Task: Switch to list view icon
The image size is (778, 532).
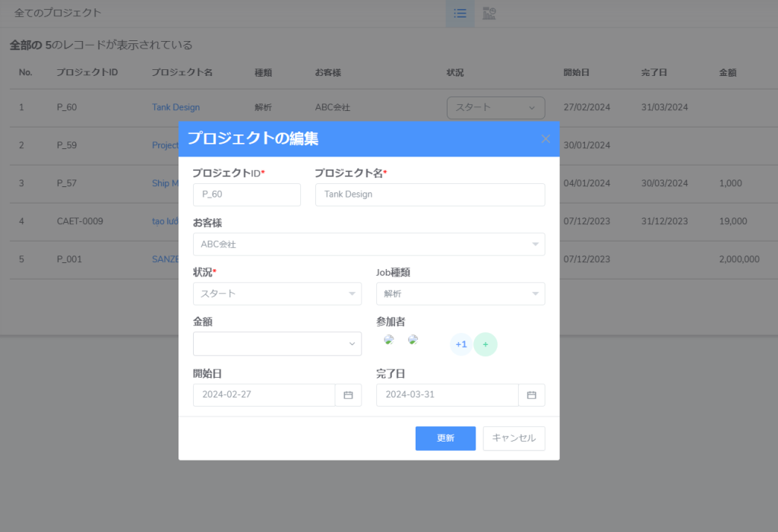Action: 460,14
